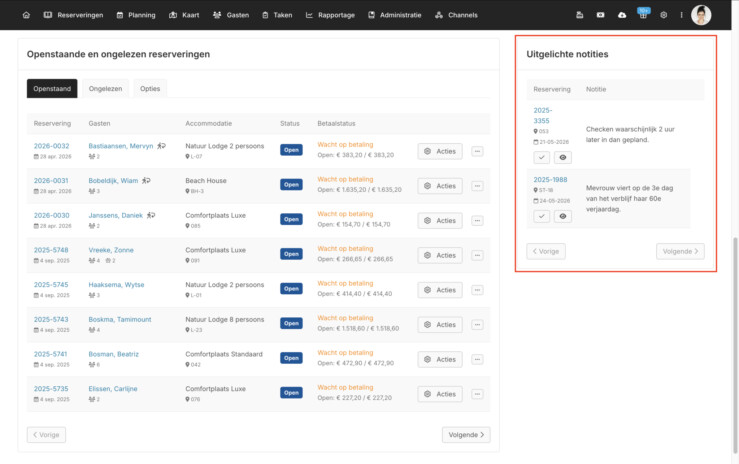
Task: Open Acties dropdown for reservation 2025-5741
Action: click(440, 359)
